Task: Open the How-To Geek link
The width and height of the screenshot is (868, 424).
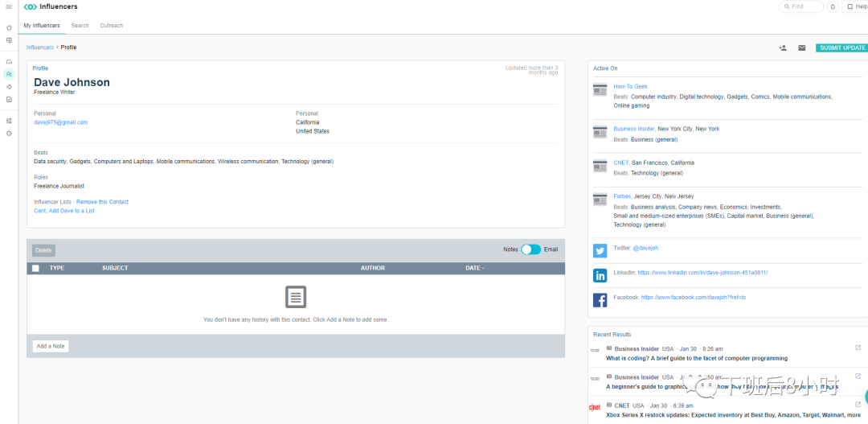Action: [x=631, y=86]
